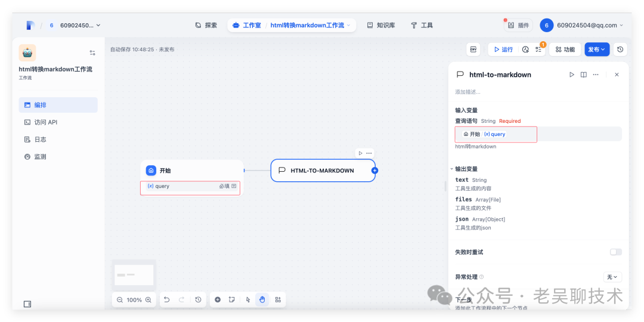The height and width of the screenshot is (322, 644).
Task: Expand the html转换markdown工作流 breadcrumb dropdown
Action: click(349, 26)
